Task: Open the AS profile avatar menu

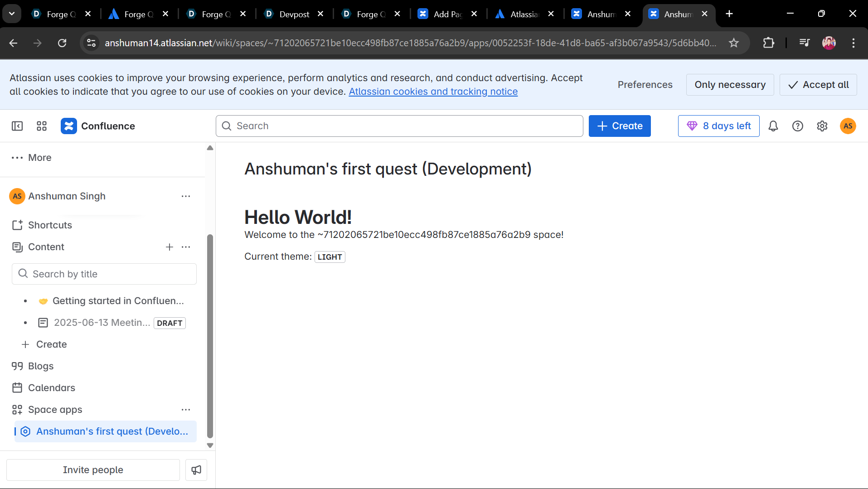Action: click(x=848, y=126)
